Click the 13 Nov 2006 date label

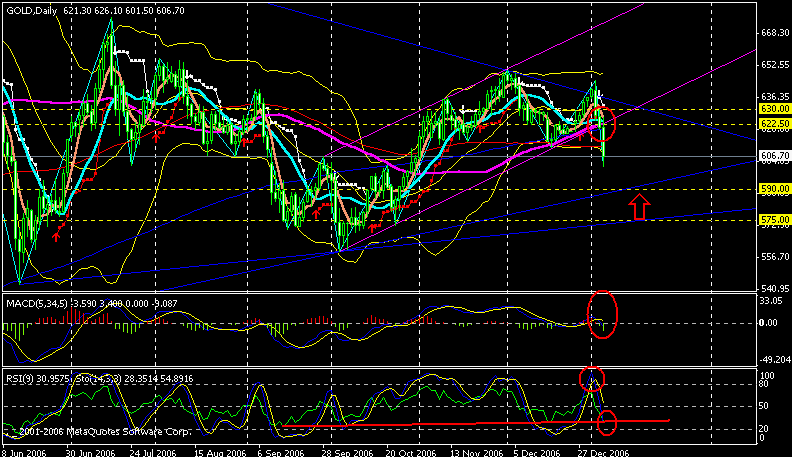point(476,452)
